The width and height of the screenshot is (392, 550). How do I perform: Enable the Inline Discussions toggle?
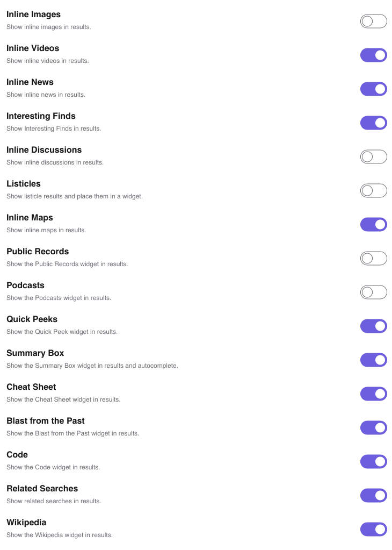click(x=373, y=156)
